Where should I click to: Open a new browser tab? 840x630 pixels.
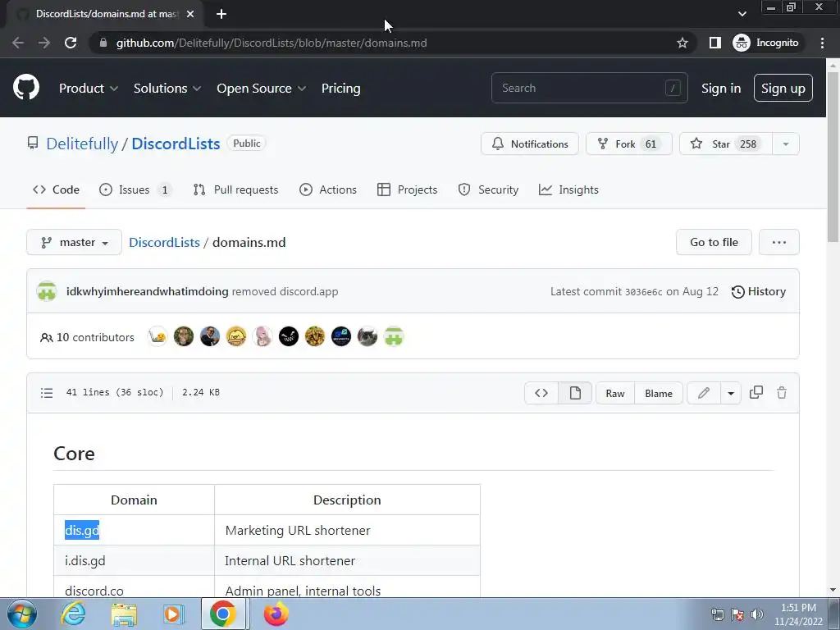pyautogui.click(x=221, y=14)
